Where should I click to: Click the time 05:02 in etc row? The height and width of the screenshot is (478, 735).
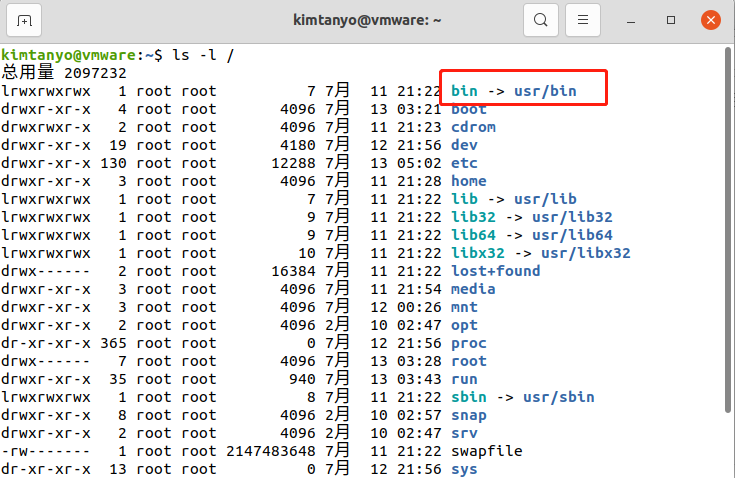(x=420, y=163)
